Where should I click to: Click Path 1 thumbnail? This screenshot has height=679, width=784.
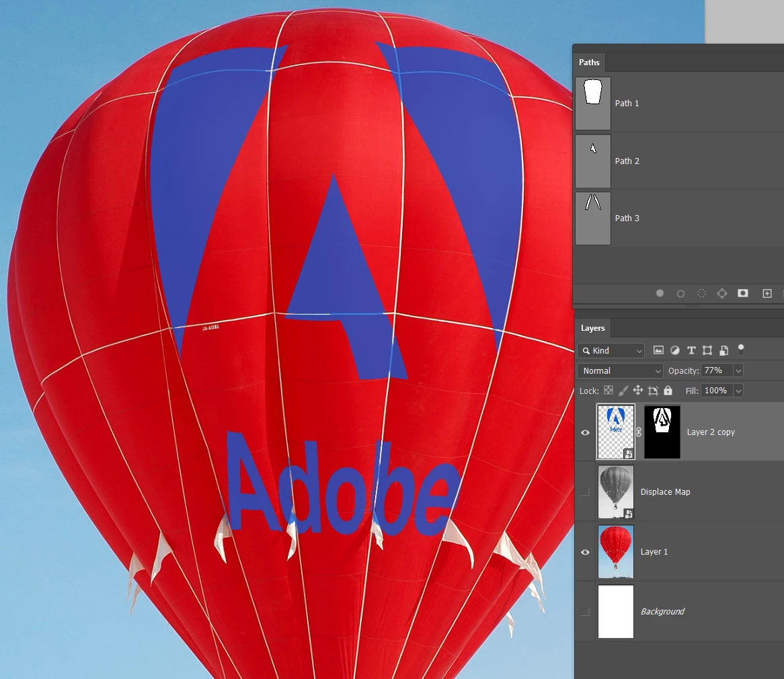point(593,104)
